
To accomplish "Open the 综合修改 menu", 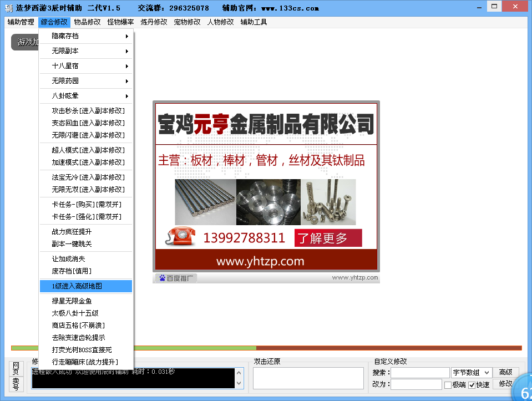I will tap(54, 22).
